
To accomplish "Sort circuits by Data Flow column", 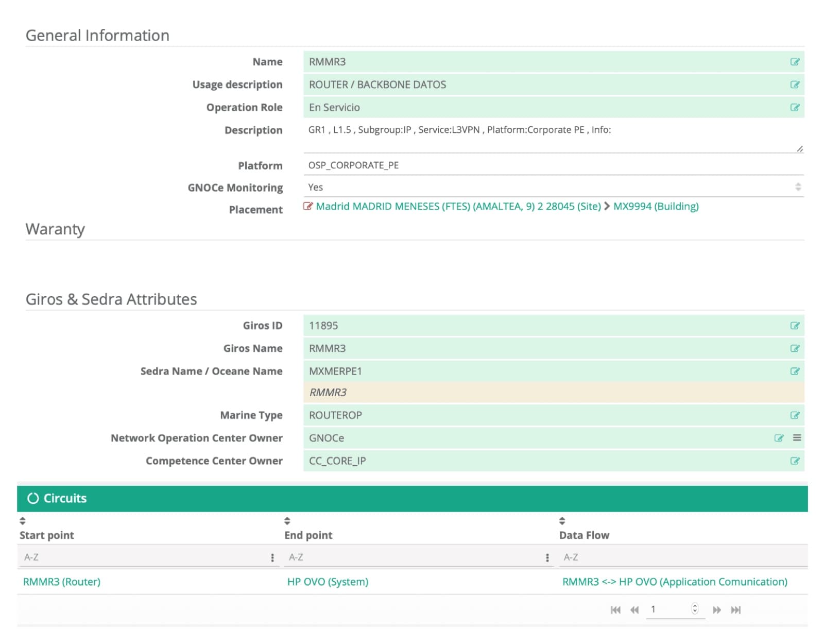I will (562, 521).
